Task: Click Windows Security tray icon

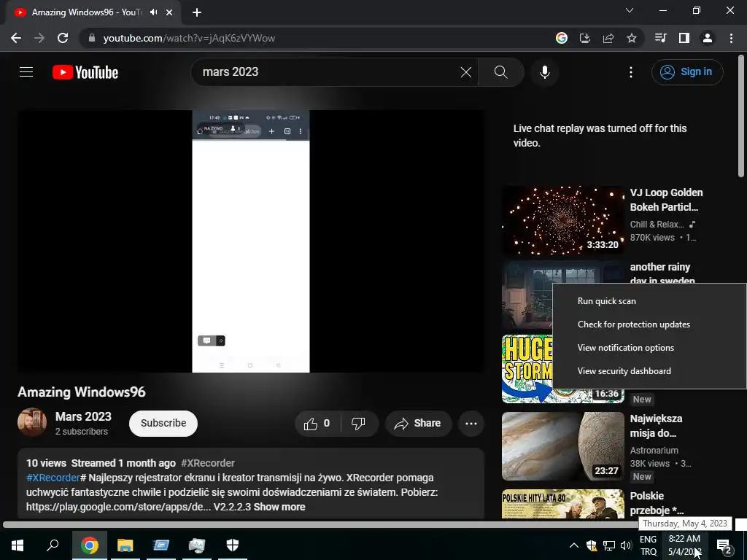Action: point(592,545)
